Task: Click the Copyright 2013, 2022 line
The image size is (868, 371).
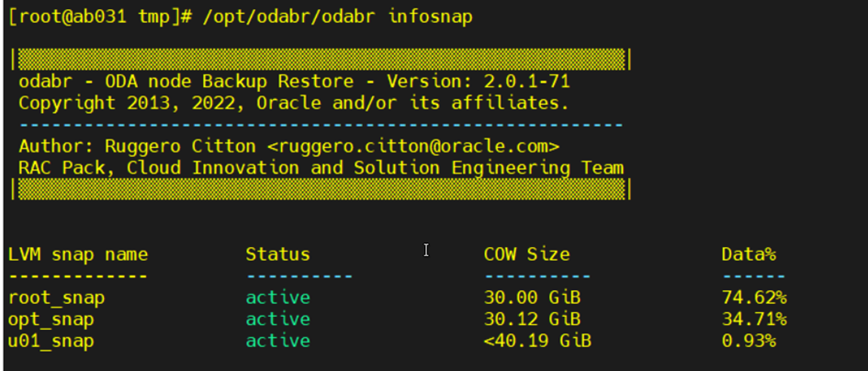Action: (293, 103)
